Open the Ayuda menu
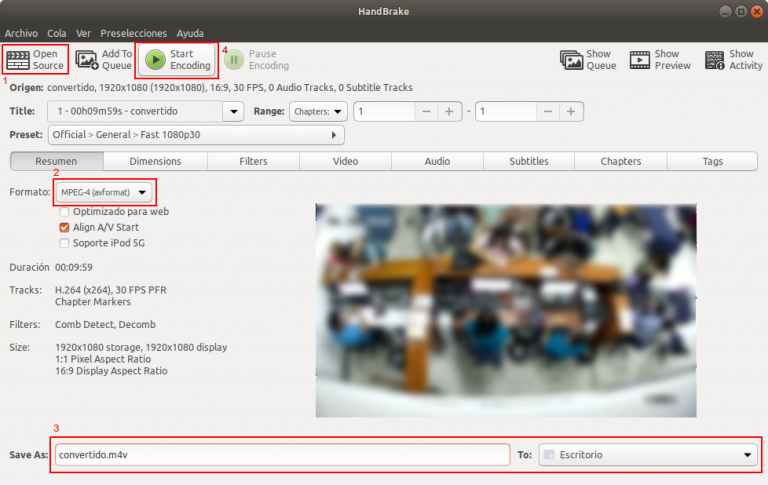The height and width of the screenshot is (485, 768). pyautogui.click(x=190, y=33)
